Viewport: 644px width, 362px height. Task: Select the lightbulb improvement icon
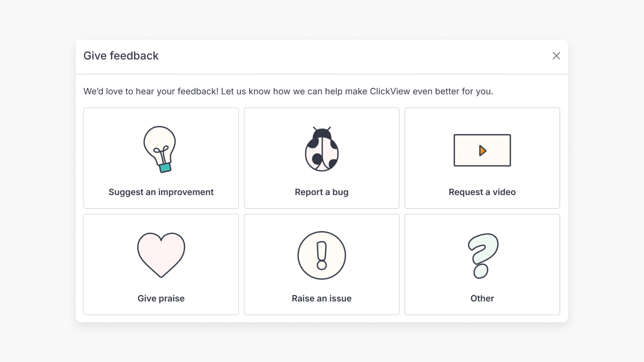click(160, 150)
